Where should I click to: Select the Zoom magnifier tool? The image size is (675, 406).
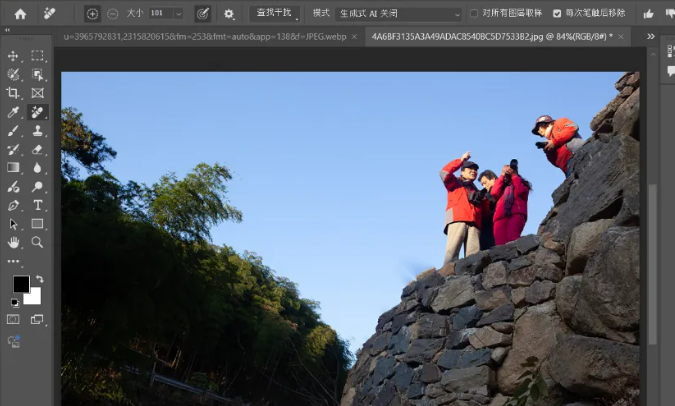click(x=37, y=242)
